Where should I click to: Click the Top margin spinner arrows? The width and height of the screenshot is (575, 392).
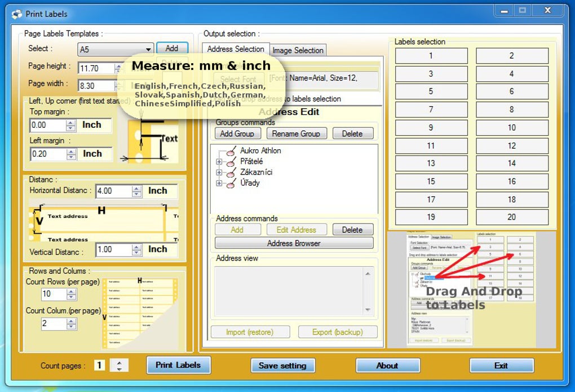(x=71, y=125)
